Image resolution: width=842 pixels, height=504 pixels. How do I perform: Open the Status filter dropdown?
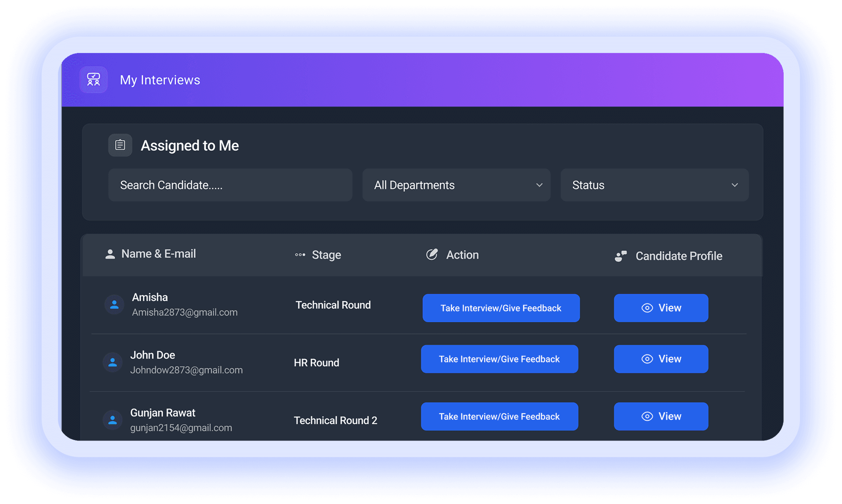[654, 185]
